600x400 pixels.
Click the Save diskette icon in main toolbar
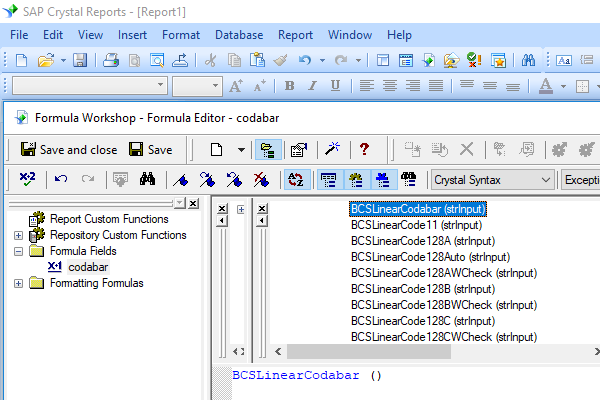(x=80, y=60)
